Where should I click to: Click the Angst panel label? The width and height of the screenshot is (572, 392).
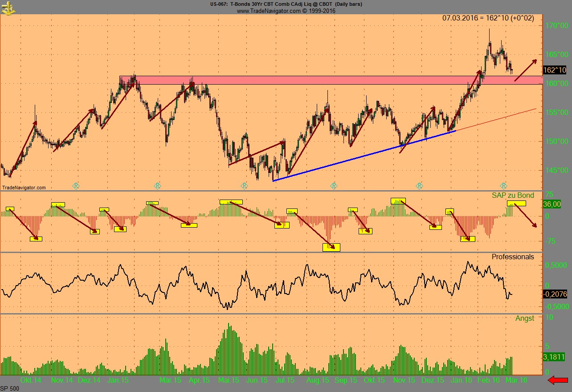pos(525,318)
